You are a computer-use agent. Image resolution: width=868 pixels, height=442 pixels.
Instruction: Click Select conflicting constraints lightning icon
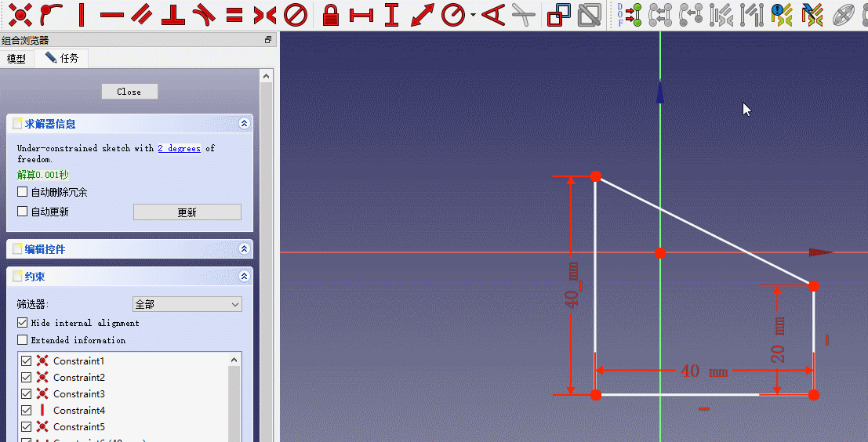(812, 15)
